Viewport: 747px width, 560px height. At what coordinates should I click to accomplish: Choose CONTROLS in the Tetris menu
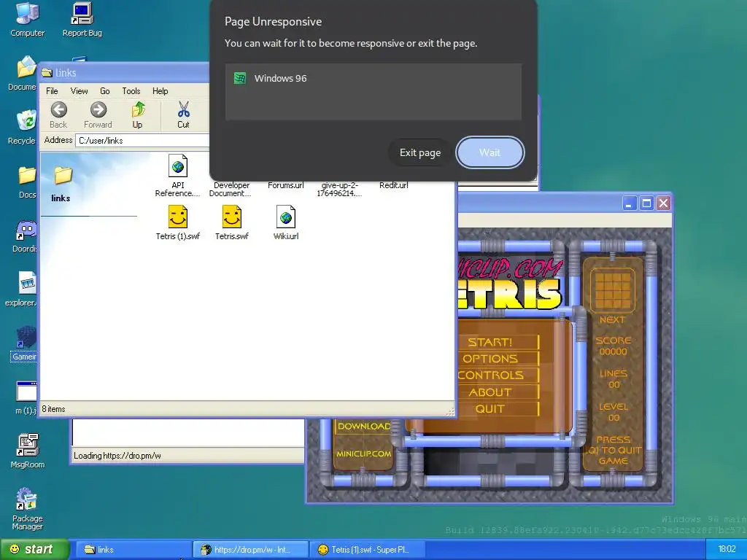click(x=491, y=376)
